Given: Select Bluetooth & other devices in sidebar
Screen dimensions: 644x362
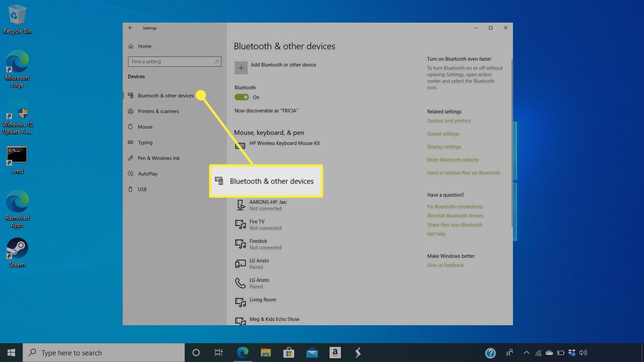Looking at the screenshot, I should point(161,96).
